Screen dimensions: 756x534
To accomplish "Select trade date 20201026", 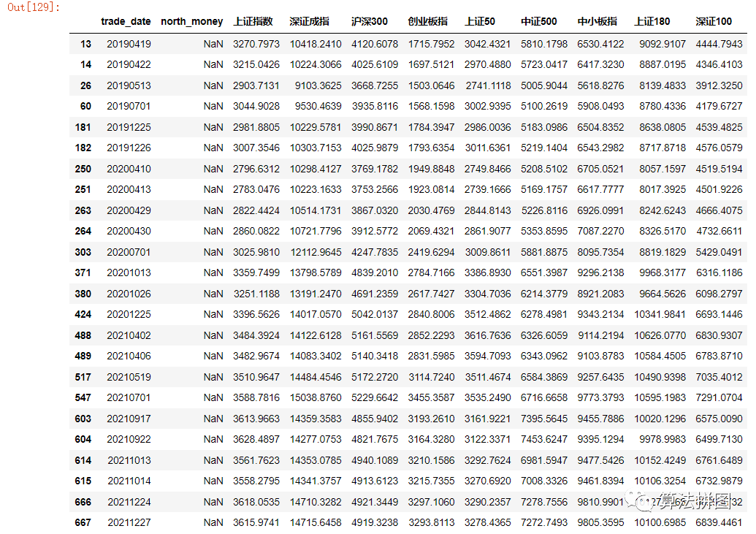I will [x=129, y=294].
